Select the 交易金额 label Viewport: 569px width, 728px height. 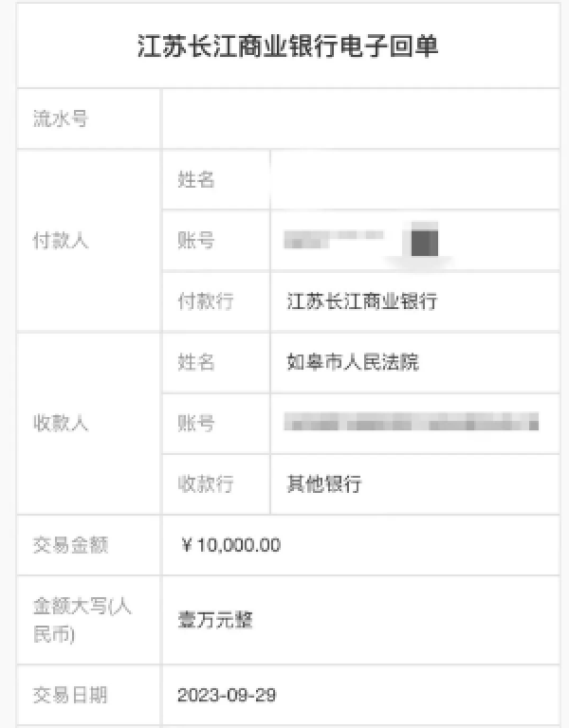70,544
